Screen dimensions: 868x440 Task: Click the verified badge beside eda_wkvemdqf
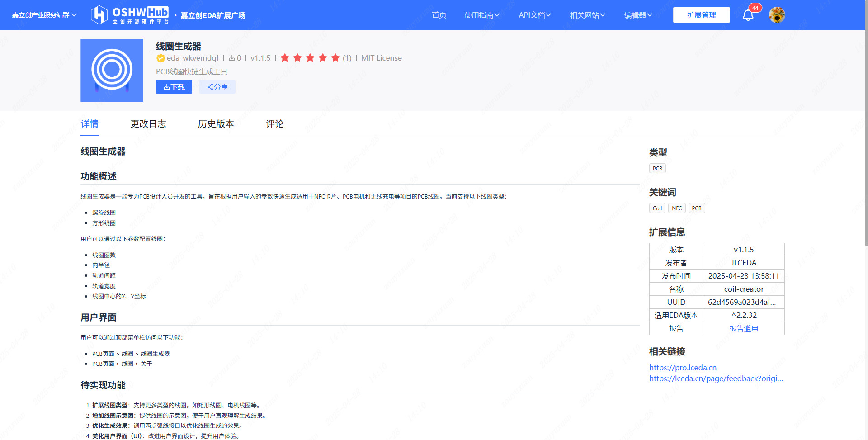coord(161,58)
